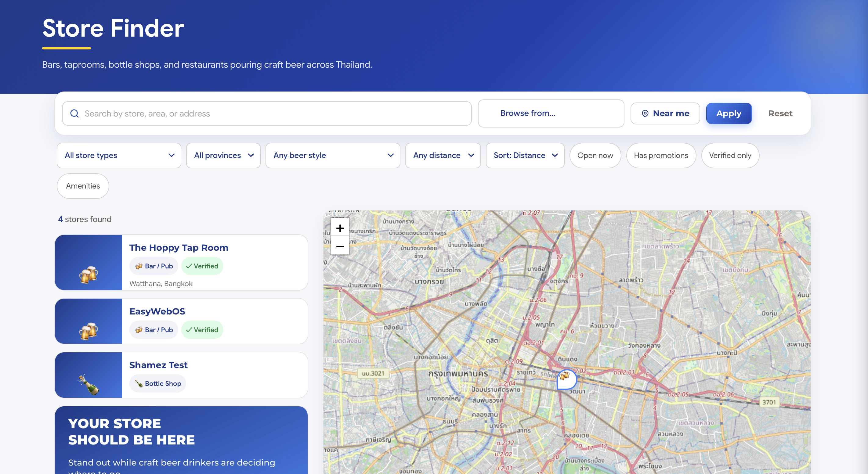Click the 4 stores found text
The image size is (868, 474).
[x=85, y=219]
